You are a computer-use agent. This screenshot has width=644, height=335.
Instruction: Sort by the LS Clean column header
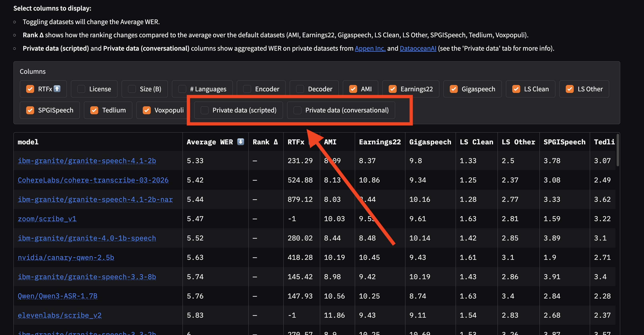pos(476,142)
